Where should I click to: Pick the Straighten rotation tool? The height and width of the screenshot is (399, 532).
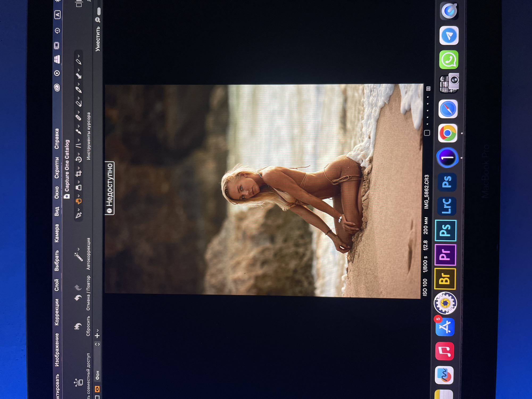(x=78, y=160)
